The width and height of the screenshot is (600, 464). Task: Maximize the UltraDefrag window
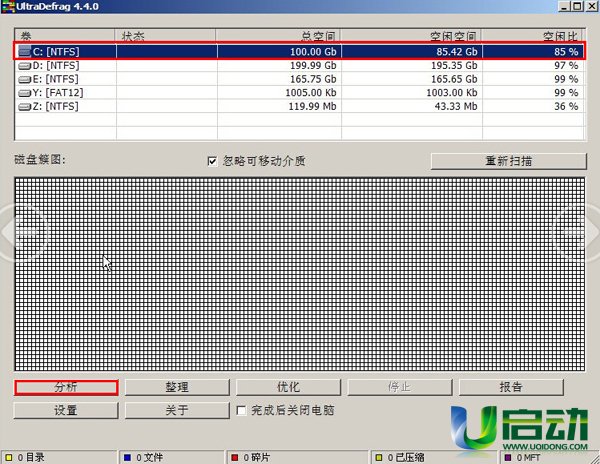(577, 6)
